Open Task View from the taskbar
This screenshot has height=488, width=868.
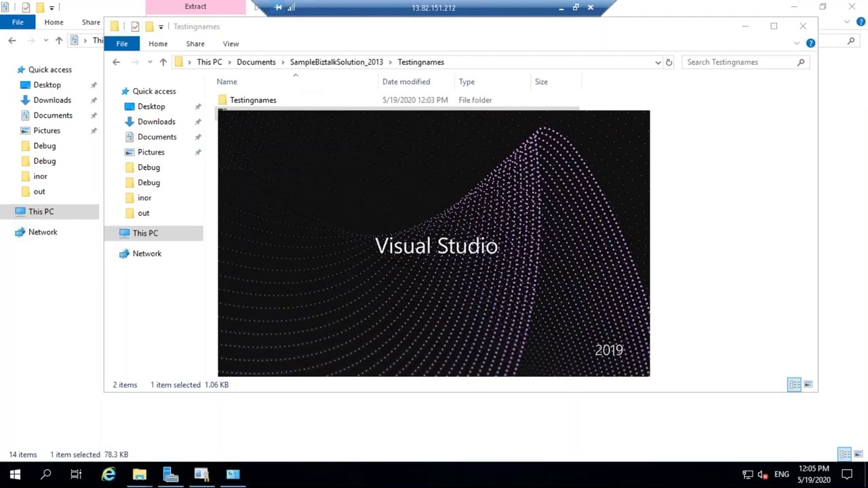[x=76, y=474]
